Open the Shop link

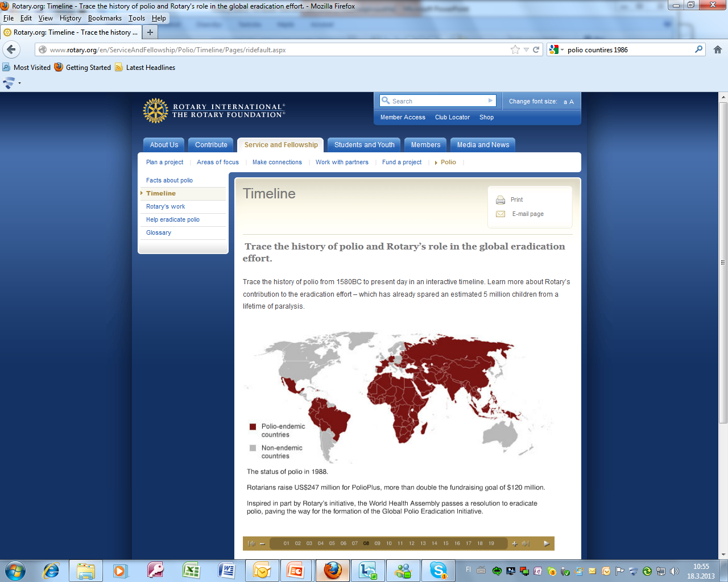point(486,117)
